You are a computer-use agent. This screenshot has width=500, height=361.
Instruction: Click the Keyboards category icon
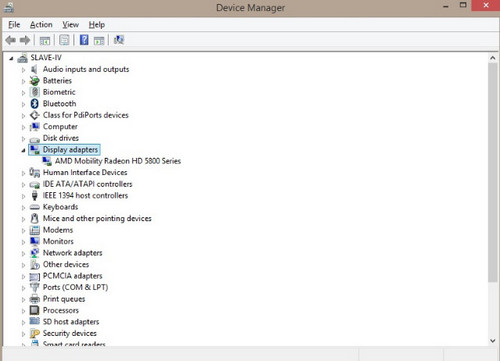click(34, 207)
